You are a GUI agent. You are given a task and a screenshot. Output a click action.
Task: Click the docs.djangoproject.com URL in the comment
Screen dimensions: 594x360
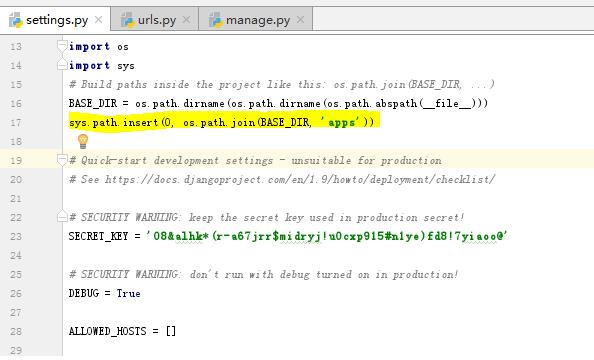pyautogui.click(x=300, y=179)
